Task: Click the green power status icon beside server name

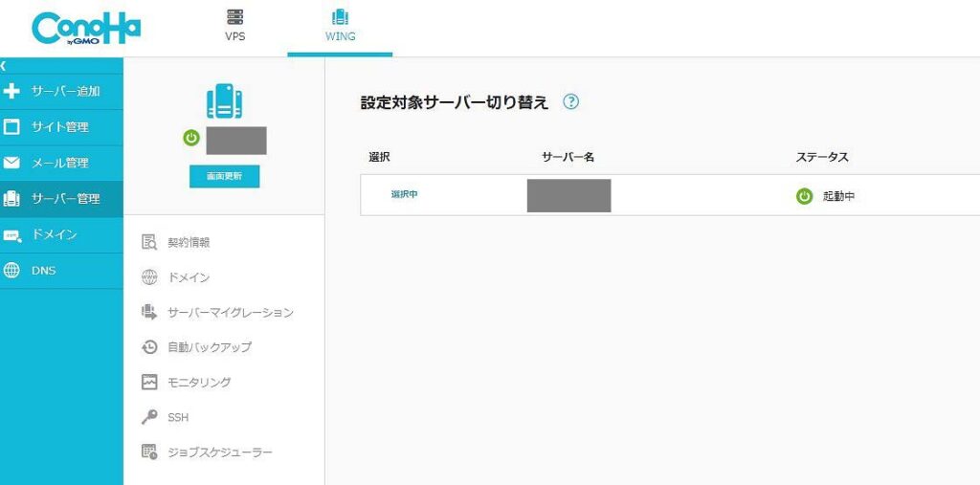Action: 191,138
